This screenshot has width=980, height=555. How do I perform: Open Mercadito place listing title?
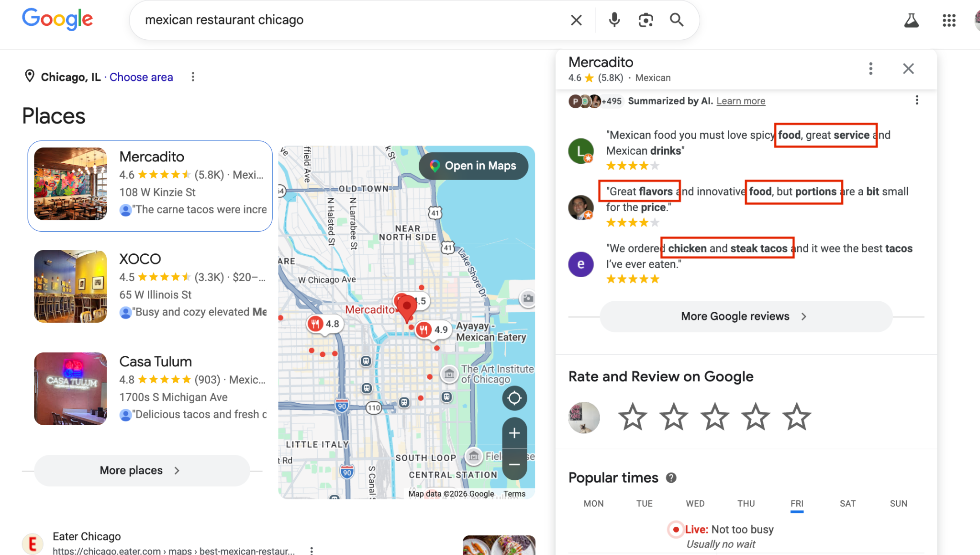click(x=152, y=157)
